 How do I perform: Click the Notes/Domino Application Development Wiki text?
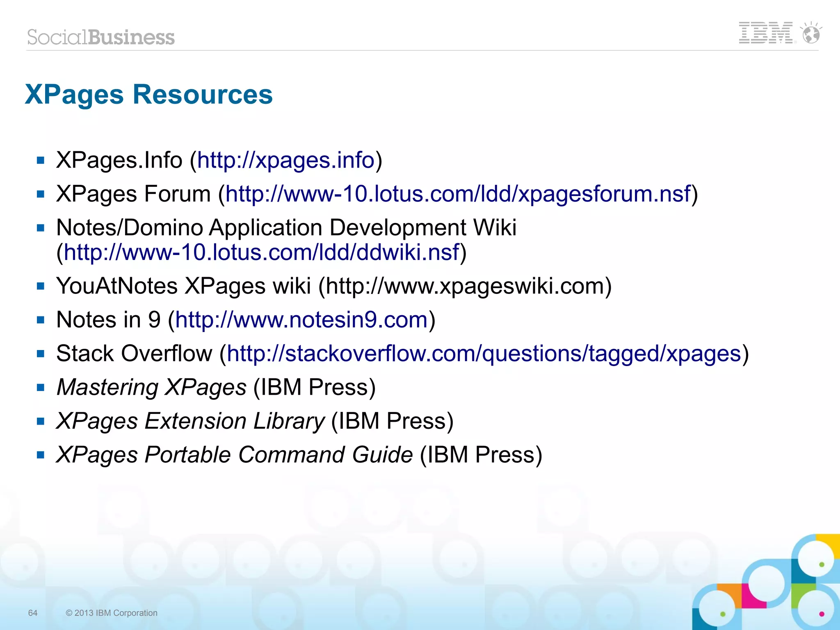pyautogui.click(x=286, y=227)
